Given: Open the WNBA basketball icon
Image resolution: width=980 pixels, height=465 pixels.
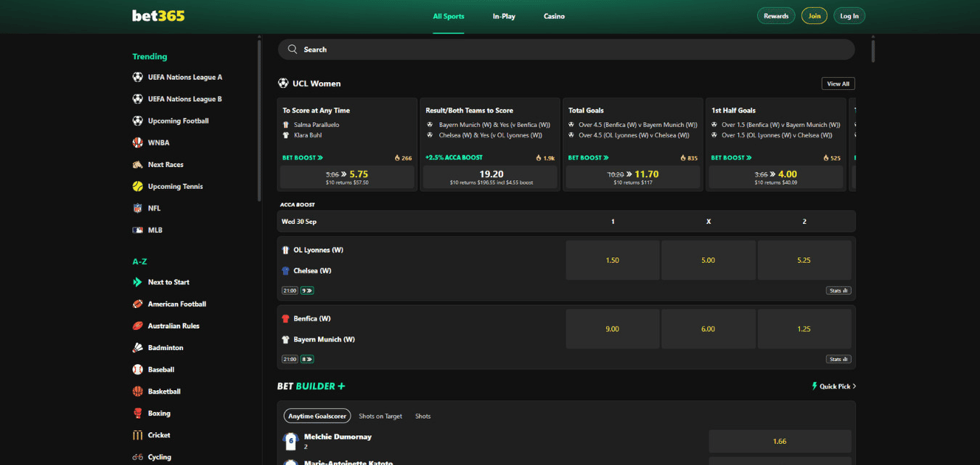Looking at the screenshot, I should (137, 142).
